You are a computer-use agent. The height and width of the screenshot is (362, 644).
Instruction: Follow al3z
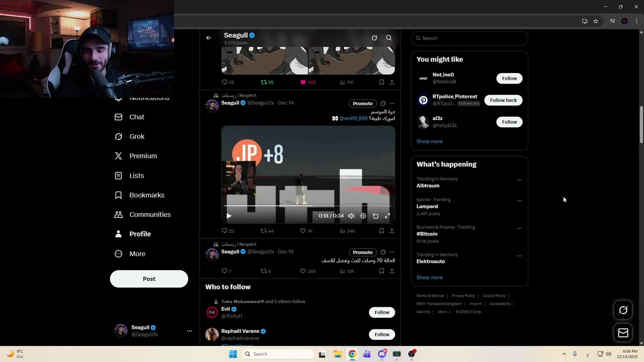click(509, 122)
